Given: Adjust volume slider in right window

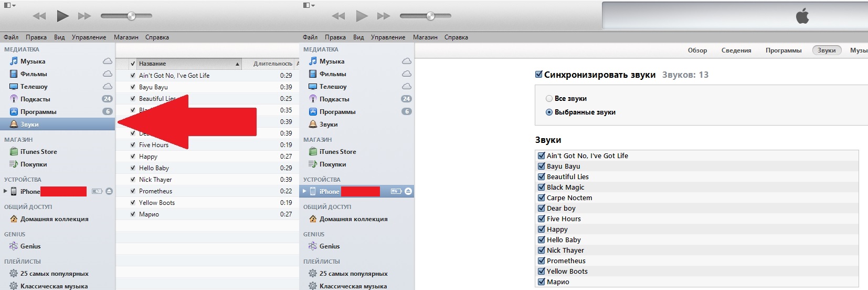Looking at the screenshot, I should [x=426, y=16].
